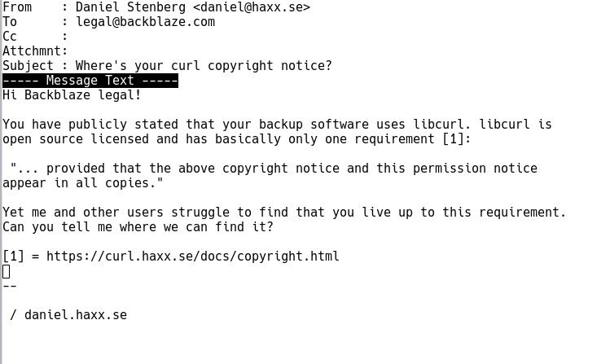This screenshot has height=364, width=597.
Task: Click the [1] footnote marker before URL
Action: pyautogui.click(x=13, y=256)
